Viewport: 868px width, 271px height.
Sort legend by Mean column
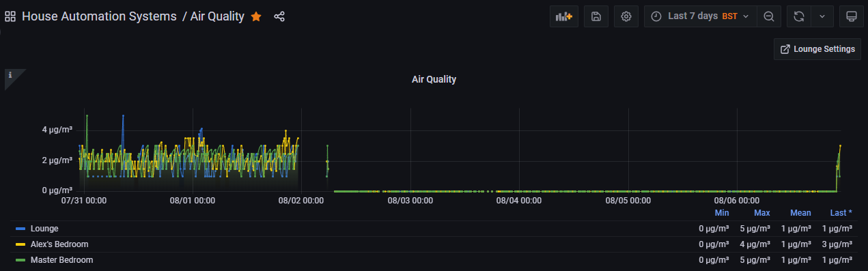point(800,213)
